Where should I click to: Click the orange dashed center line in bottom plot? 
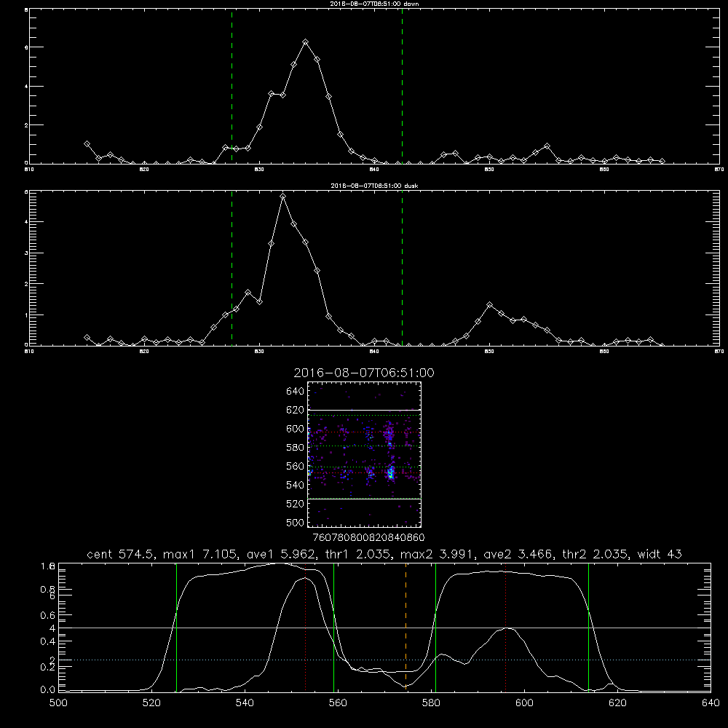point(405,627)
